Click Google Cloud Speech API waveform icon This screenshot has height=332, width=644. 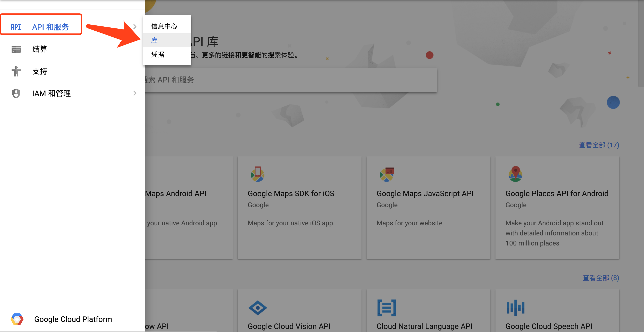click(x=515, y=308)
